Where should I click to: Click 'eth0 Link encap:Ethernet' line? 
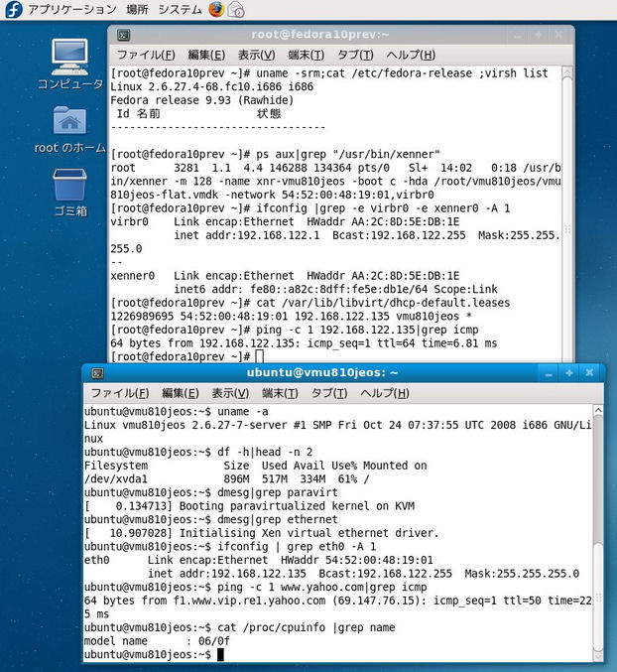(259, 560)
